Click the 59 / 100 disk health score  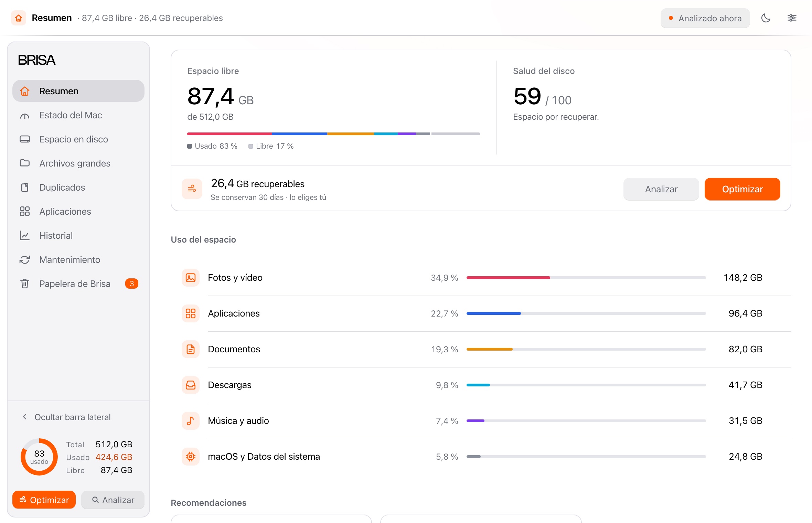[542, 97]
